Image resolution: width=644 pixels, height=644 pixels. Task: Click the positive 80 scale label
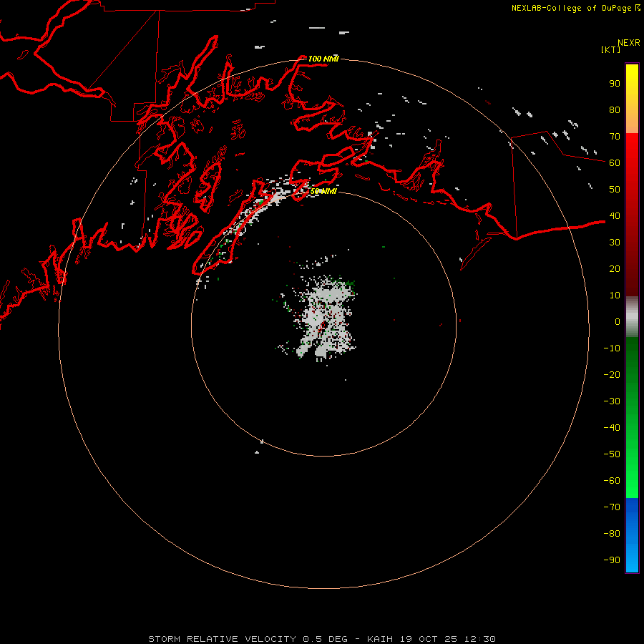(615, 109)
